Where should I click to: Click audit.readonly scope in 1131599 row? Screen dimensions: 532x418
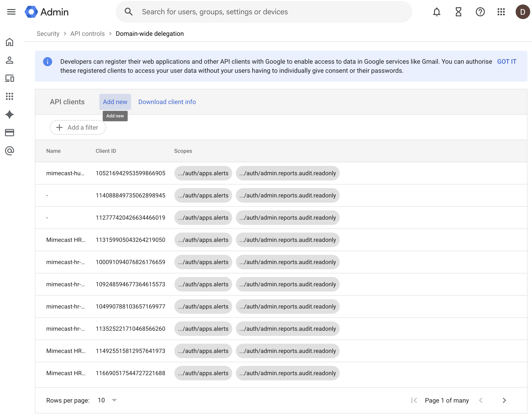click(288, 240)
